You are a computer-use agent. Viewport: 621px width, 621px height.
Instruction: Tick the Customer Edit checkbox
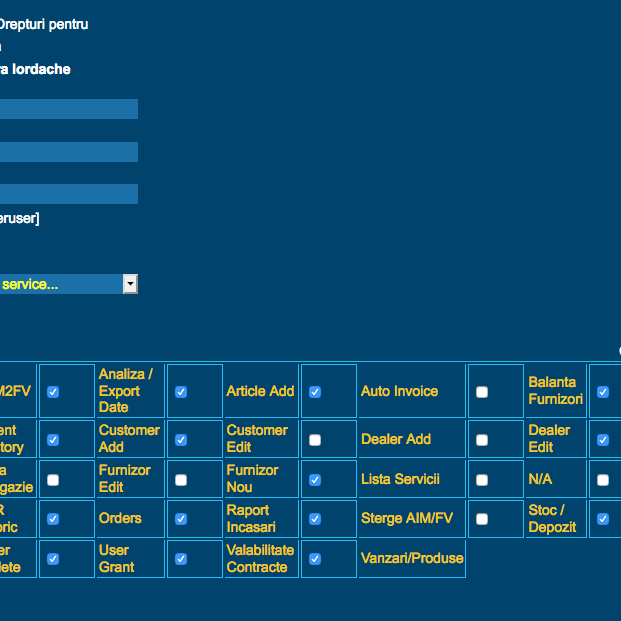pyautogui.click(x=315, y=439)
